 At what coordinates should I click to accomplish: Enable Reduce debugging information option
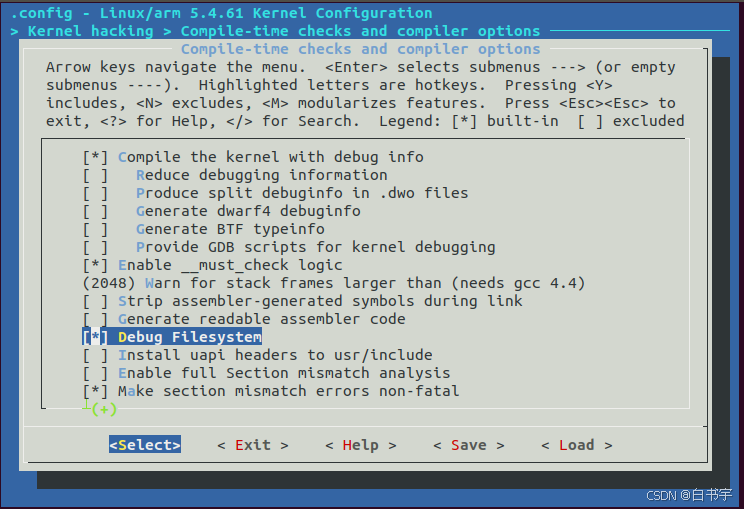95,175
